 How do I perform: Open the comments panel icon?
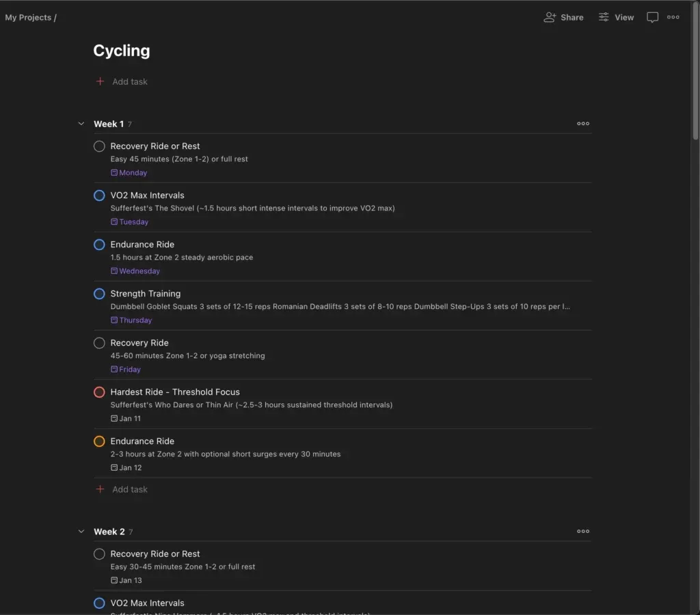click(652, 17)
